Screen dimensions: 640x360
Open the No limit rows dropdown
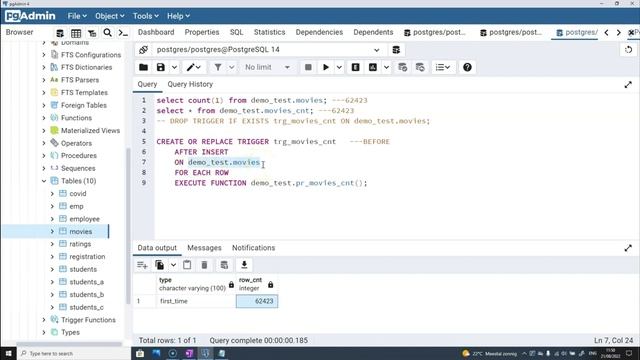pos(268,67)
